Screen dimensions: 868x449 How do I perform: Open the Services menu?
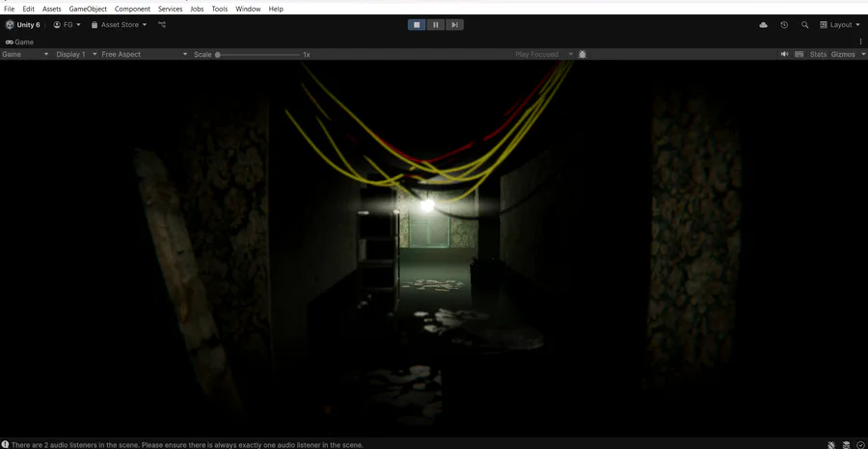pyautogui.click(x=170, y=9)
